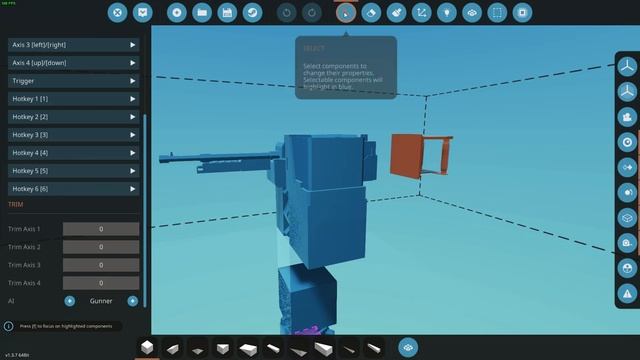640x360 pixels.
Task: Click the circular target icon in right sidebar
Action: pos(627,142)
